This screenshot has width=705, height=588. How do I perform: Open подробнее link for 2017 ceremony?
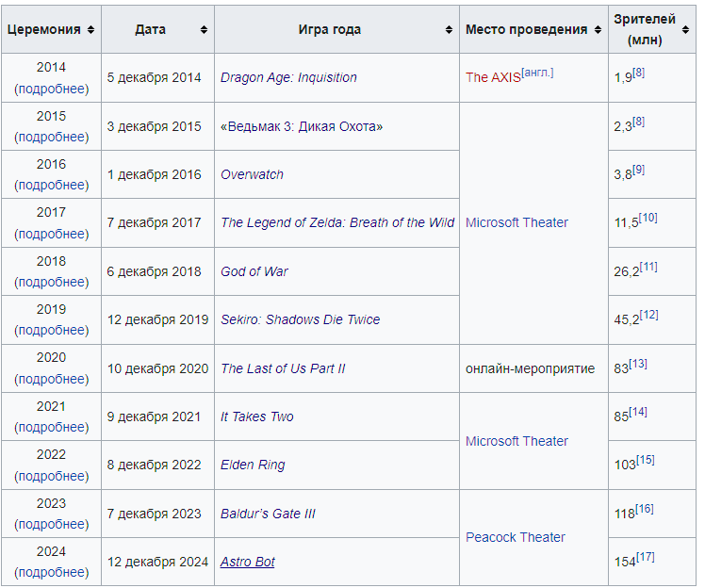coord(52,235)
